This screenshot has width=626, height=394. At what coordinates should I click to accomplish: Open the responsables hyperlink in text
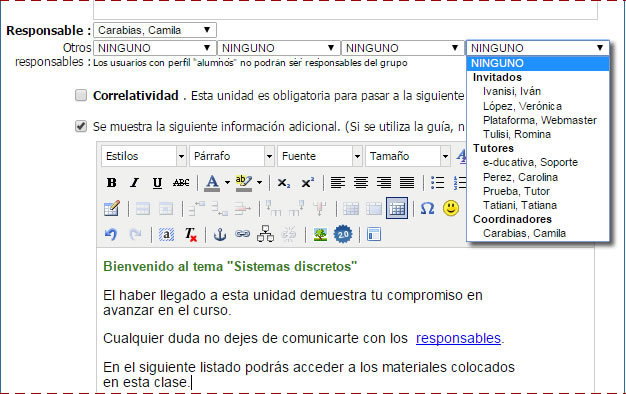(x=458, y=338)
